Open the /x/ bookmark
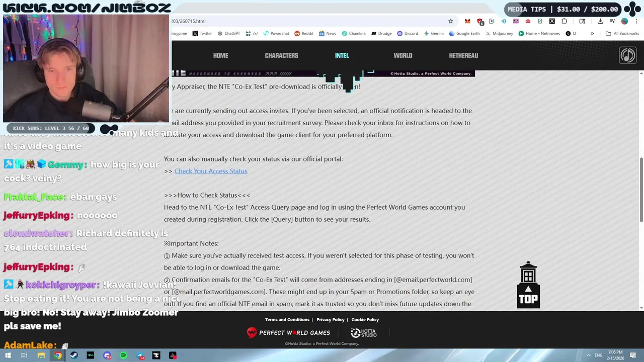The width and height of the screenshot is (644, 362). 252,34
